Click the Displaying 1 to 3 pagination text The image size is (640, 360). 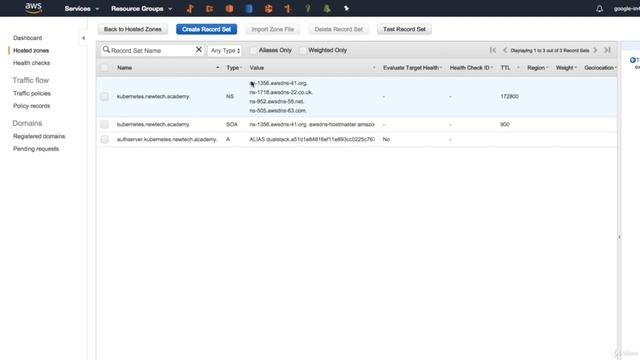point(550,51)
